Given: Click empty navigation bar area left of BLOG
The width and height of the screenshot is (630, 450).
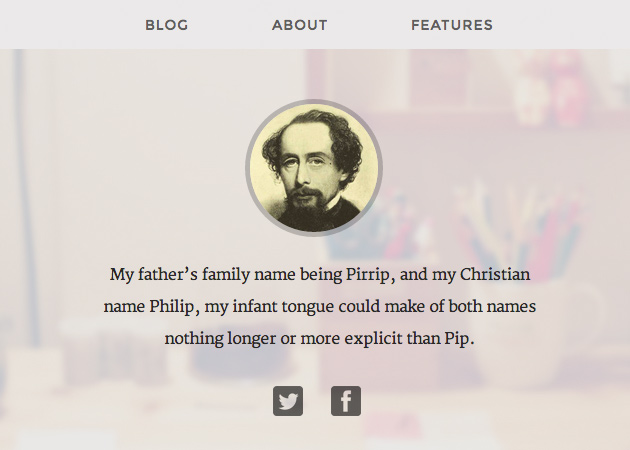Looking at the screenshot, I should pos(60,25).
